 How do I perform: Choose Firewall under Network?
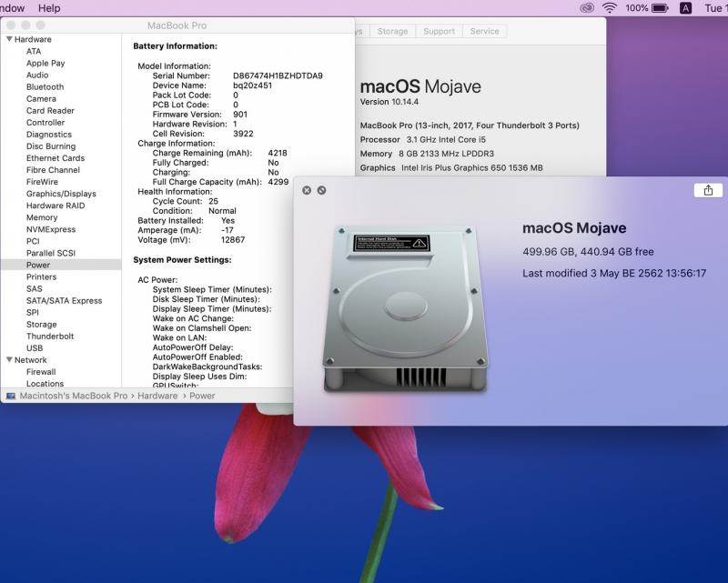[x=41, y=372]
